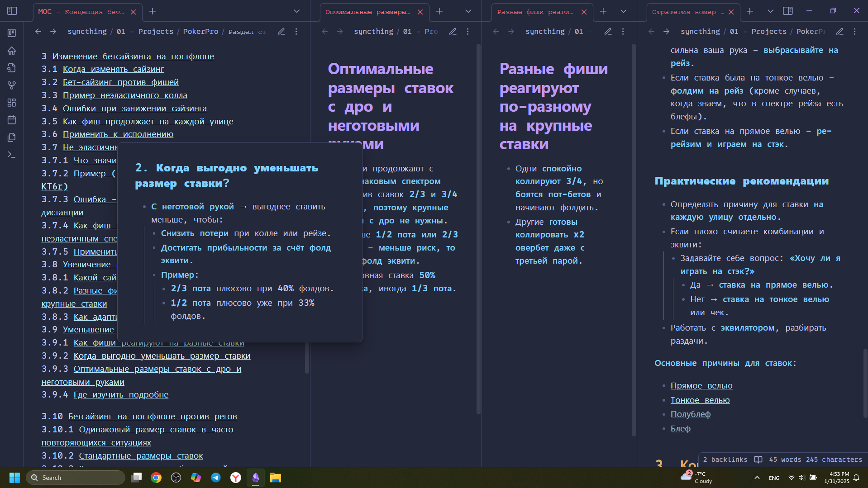This screenshot has height=488, width=868.
Task: Open link Стандартные размеры ставок
Action: (x=141, y=456)
